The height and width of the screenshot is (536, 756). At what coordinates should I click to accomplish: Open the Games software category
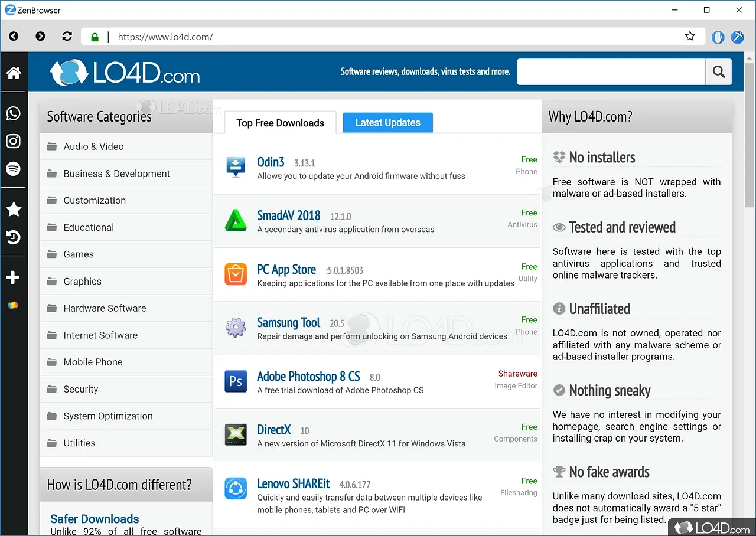coord(78,254)
